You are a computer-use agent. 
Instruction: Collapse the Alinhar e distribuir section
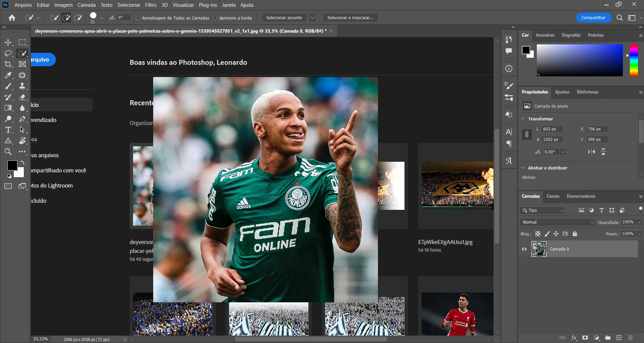pos(523,168)
